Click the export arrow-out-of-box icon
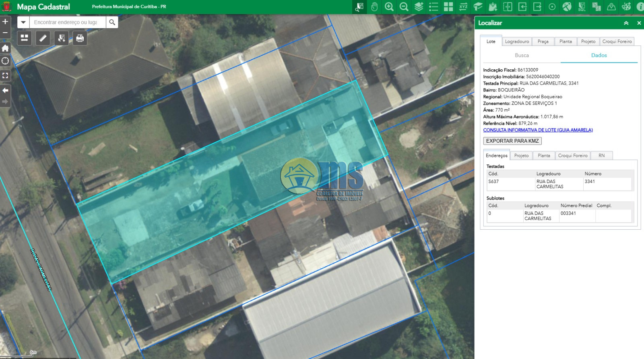Screen dimensions: 644x359 537,7
